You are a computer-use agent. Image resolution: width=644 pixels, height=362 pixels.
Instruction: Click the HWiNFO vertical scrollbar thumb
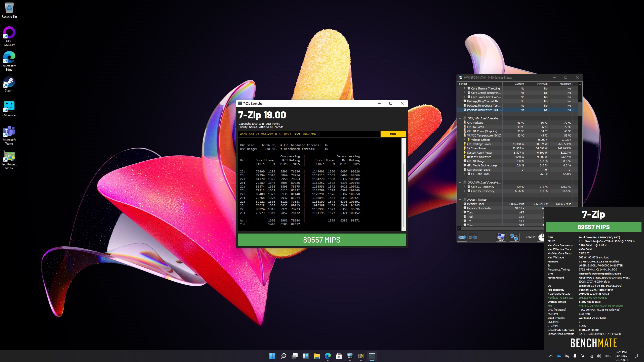coord(580,109)
